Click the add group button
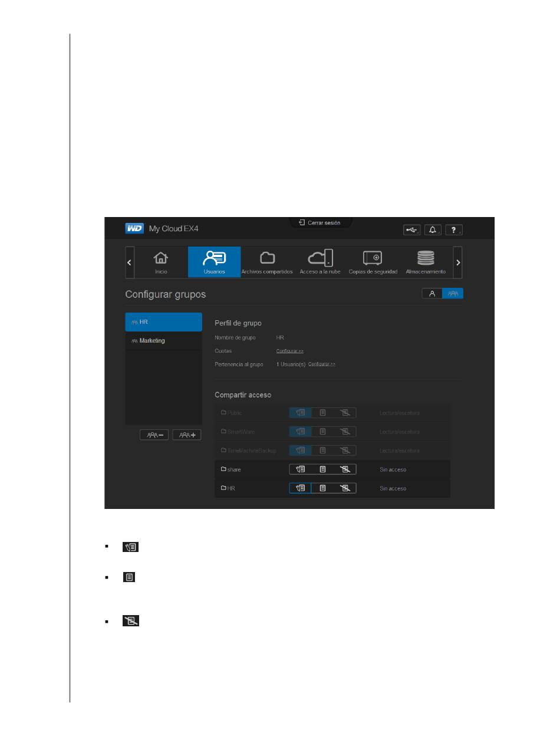Screen dimensions: 560x736 point(187,435)
